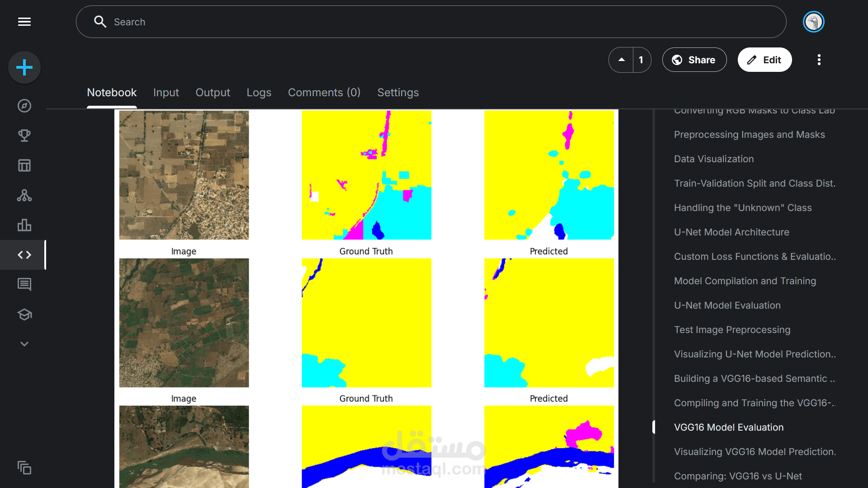The height and width of the screenshot is (488, 868).
Task: Click the second row satellite Image
Action: pyautogui.click(x=184, y=323)
